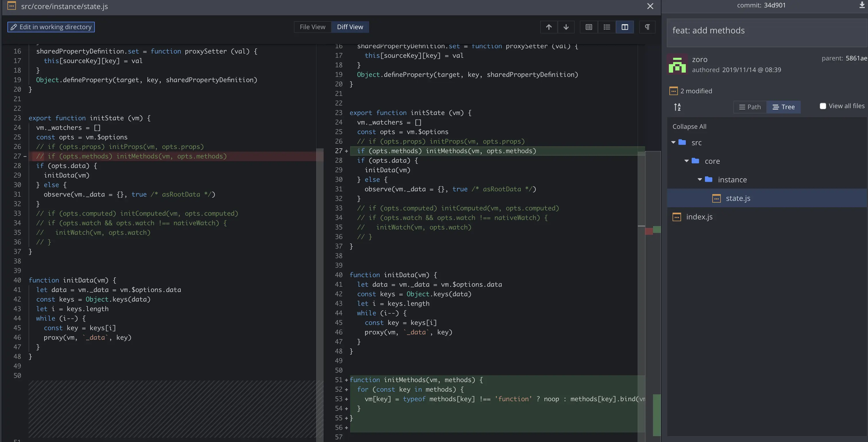Open index.js in the file list
The height and width of the screenshot is (442, 868).
coord(699,217)
